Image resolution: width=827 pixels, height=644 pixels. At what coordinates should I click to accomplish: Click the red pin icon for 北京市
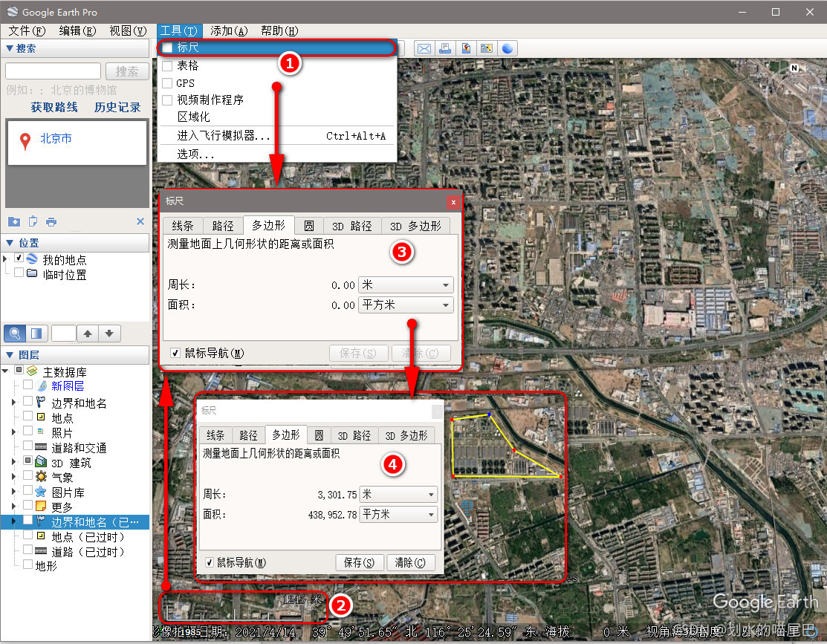tap(25, 141)
